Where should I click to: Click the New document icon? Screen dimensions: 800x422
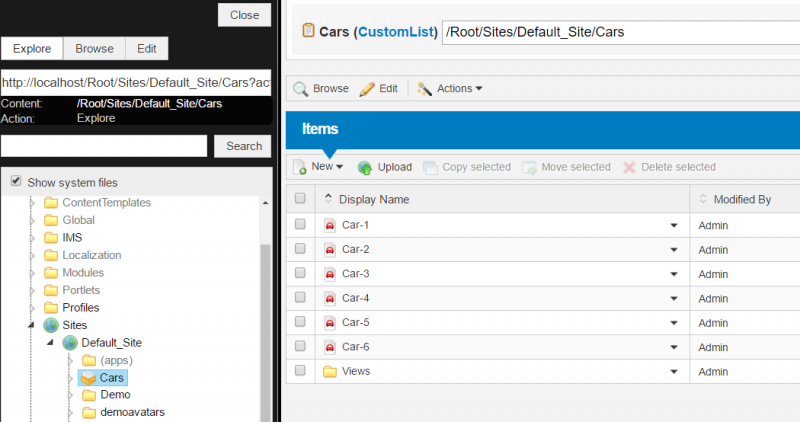[x=299, y=167]
